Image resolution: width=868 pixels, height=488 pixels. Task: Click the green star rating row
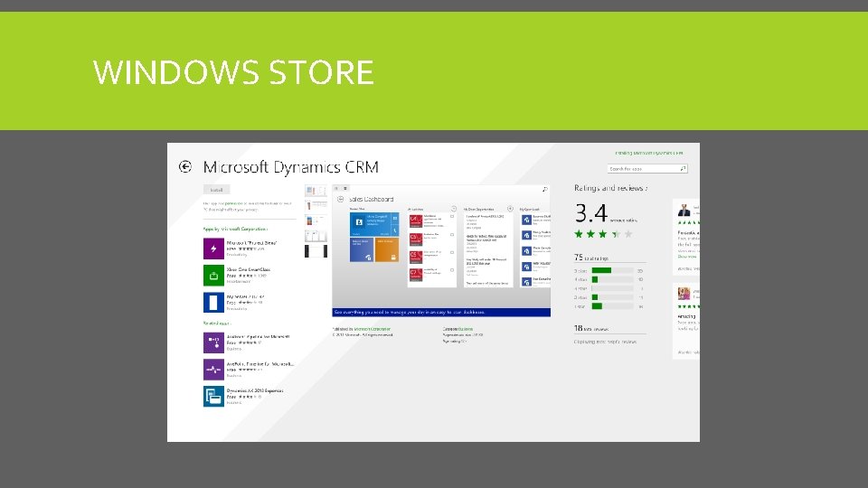(603, 234)
